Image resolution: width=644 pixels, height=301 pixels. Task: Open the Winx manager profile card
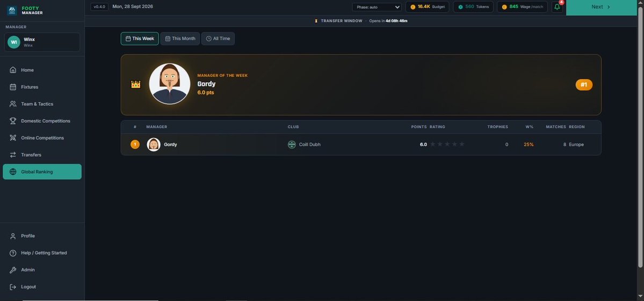[42, 42]
